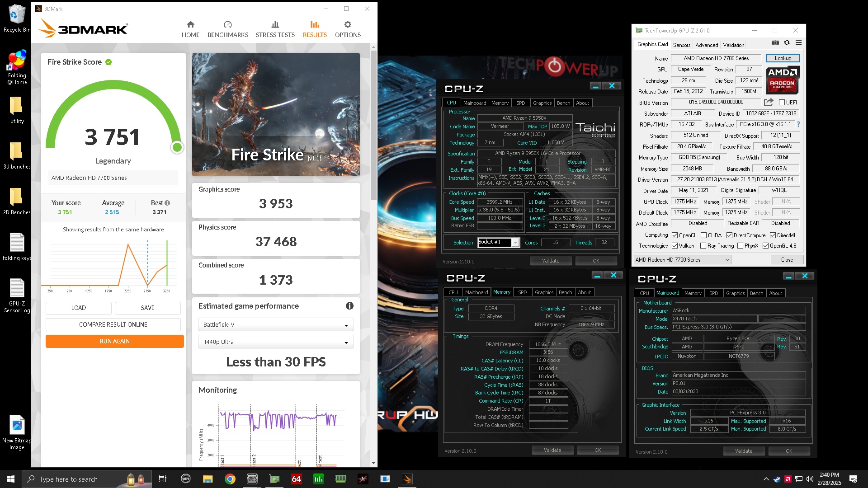Click OK in CPU-Z Memory window

[x=598, y=450]
